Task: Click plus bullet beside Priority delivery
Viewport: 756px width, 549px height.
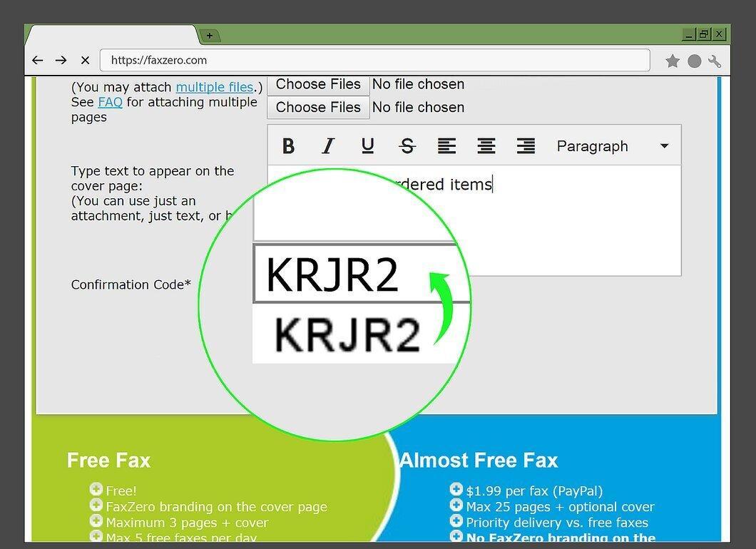Action: tap(456, 521)
